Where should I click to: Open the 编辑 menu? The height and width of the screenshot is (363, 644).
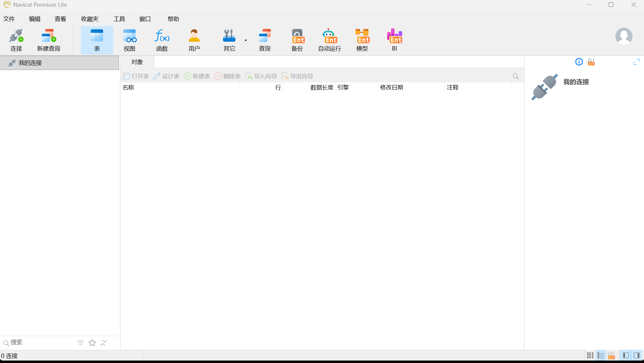point(35,19)
